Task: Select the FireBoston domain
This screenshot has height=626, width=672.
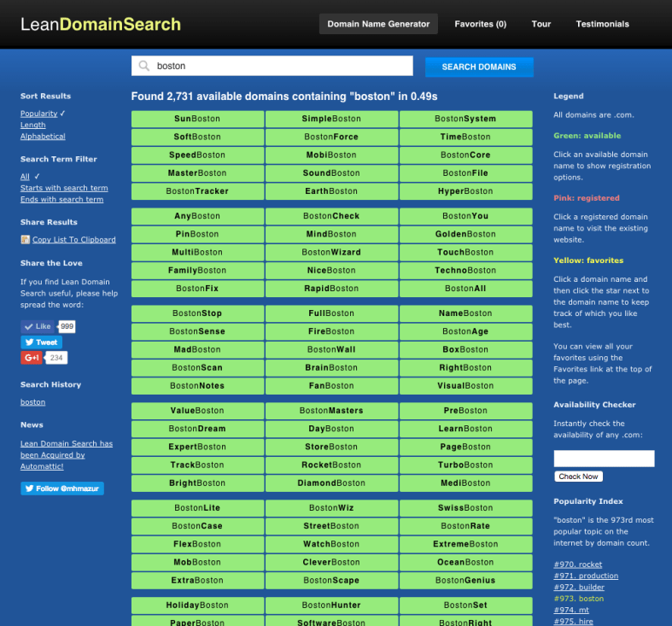Action: pos(331,331)
